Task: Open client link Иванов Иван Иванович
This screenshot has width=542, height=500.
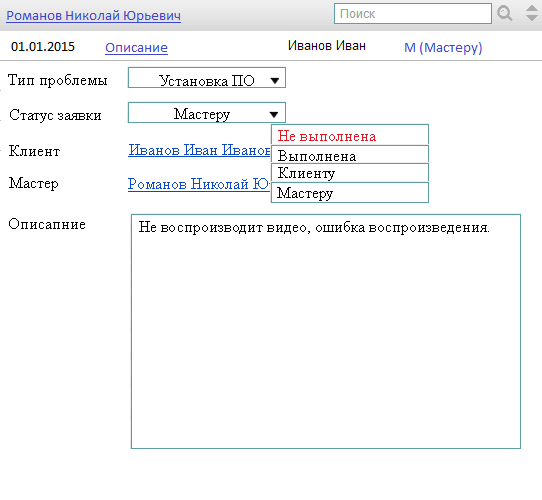Action: click(x=199, y=150)
